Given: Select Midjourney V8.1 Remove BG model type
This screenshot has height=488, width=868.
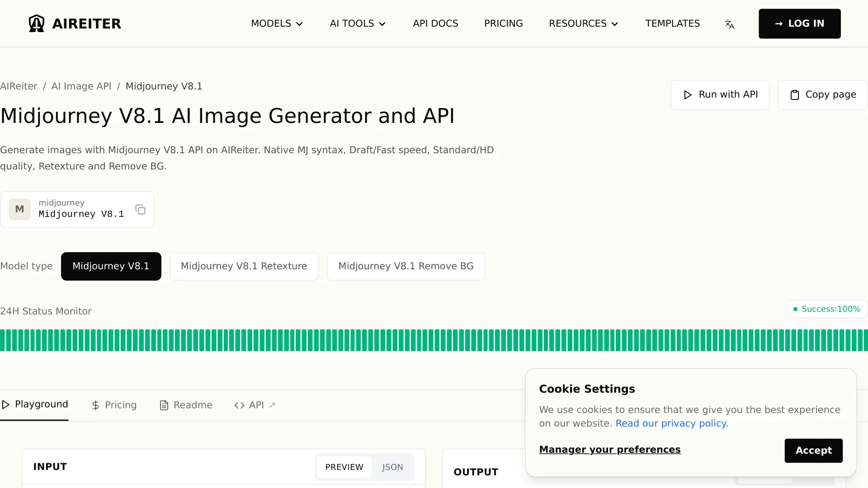Looking at the screenshot, I should coord(406,266).
